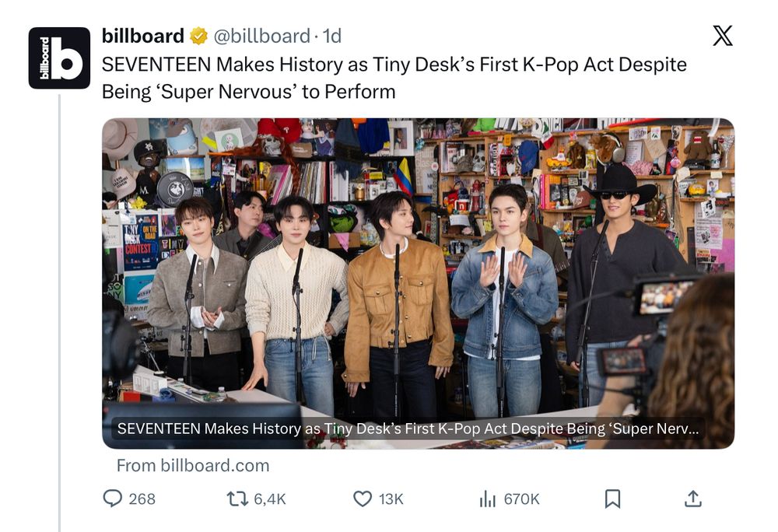The image size is (778, 532).
Task: Click the share upload icon
Action: pos(692,499)
